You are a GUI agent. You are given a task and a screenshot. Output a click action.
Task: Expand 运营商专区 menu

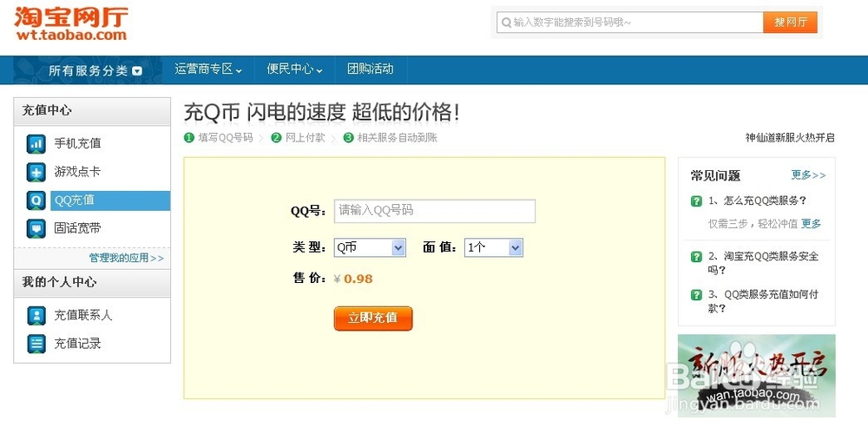pos(208,69)
